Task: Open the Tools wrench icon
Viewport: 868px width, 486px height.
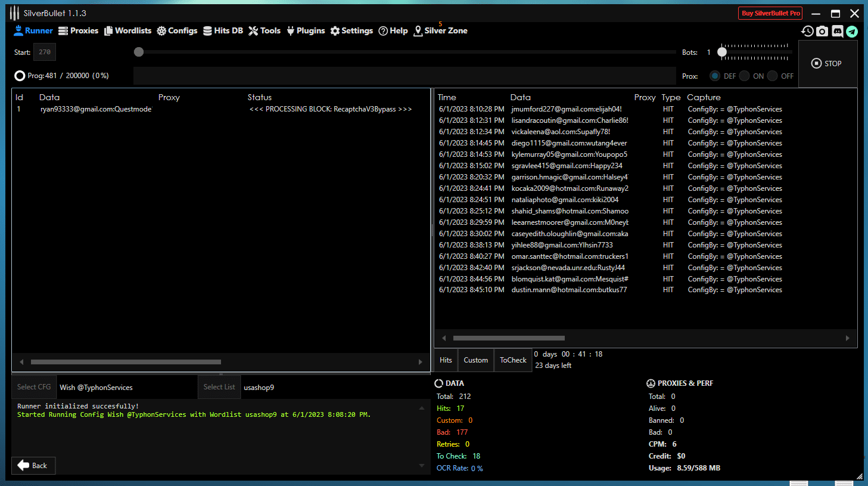Action: pos(253,31)
